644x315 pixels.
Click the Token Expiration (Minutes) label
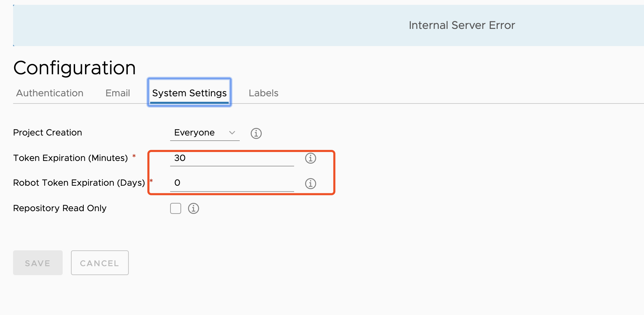70,158
